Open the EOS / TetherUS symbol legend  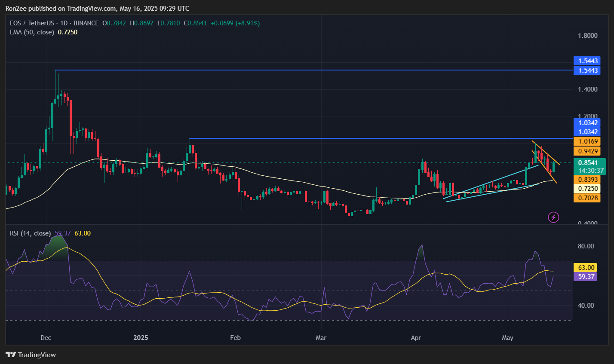[x=32, y=23]
